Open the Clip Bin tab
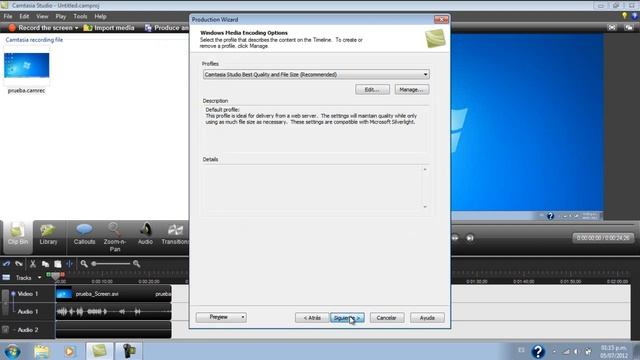This screenshot has height=360, width=640. pos(18,236)
